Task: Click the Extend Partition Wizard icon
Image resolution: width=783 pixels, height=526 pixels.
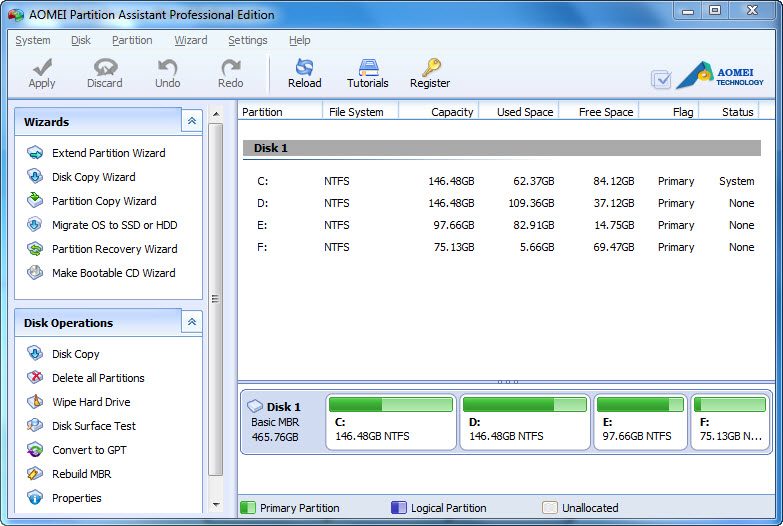Action: (35, 152)
